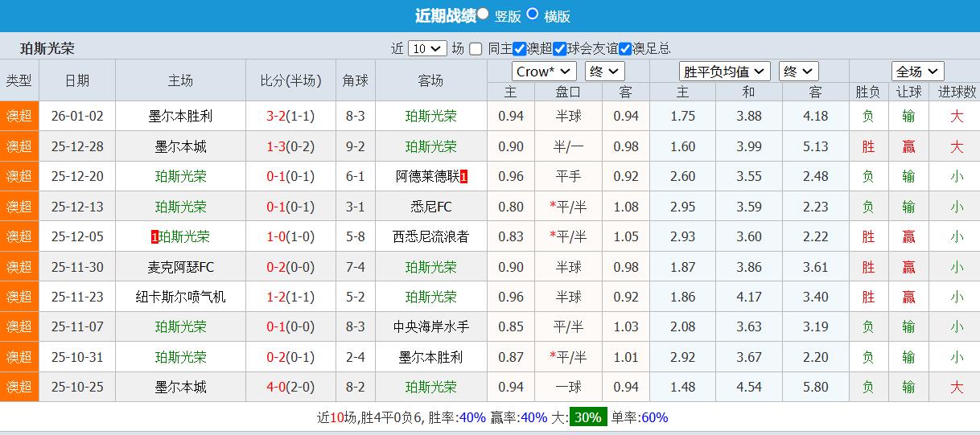Click 墨尔本城 home team on 25-12-28
980x435 pixels.
(181, 146)
